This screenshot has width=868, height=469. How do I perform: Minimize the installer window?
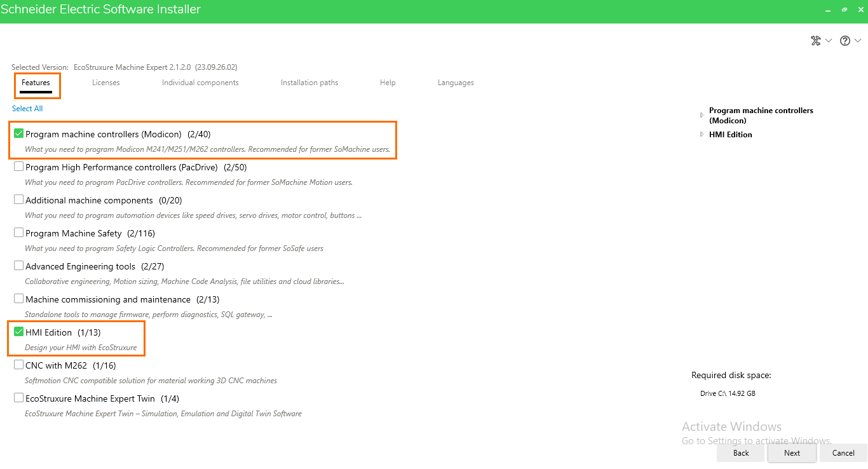828,10
